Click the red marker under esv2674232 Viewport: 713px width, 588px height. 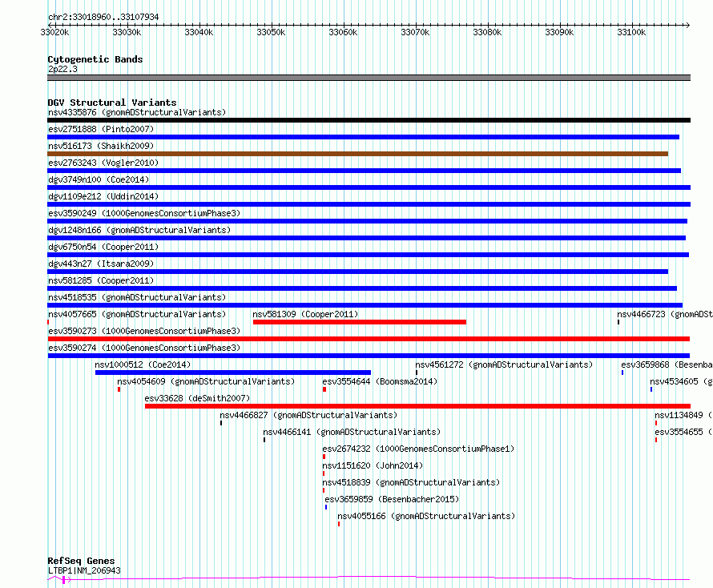pos(324,457)
